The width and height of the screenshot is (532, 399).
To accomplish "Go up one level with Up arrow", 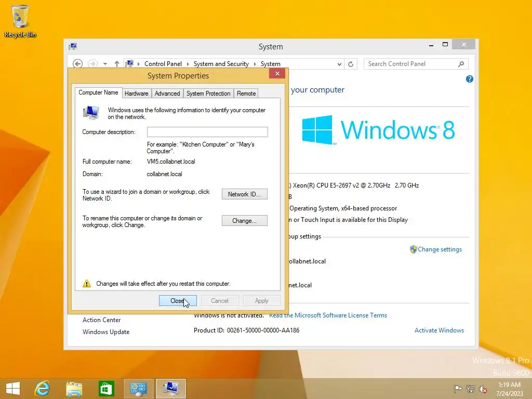I will pos(117,64).
